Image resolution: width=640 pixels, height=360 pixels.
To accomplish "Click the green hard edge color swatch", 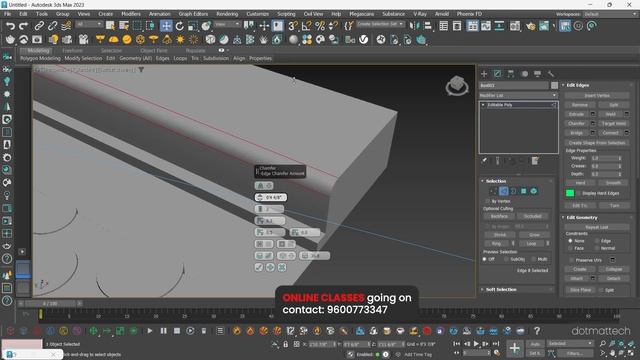I will 570,193.
